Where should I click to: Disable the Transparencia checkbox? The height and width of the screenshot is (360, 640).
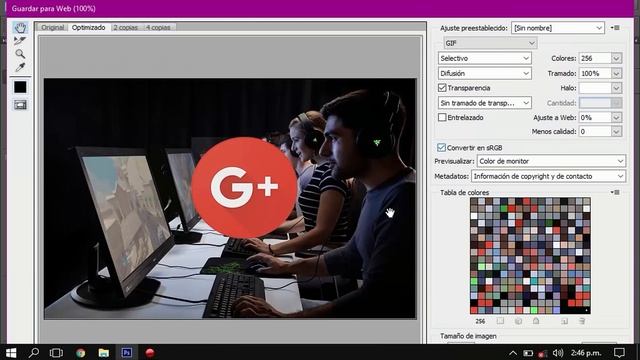click(x=442, y=88)
